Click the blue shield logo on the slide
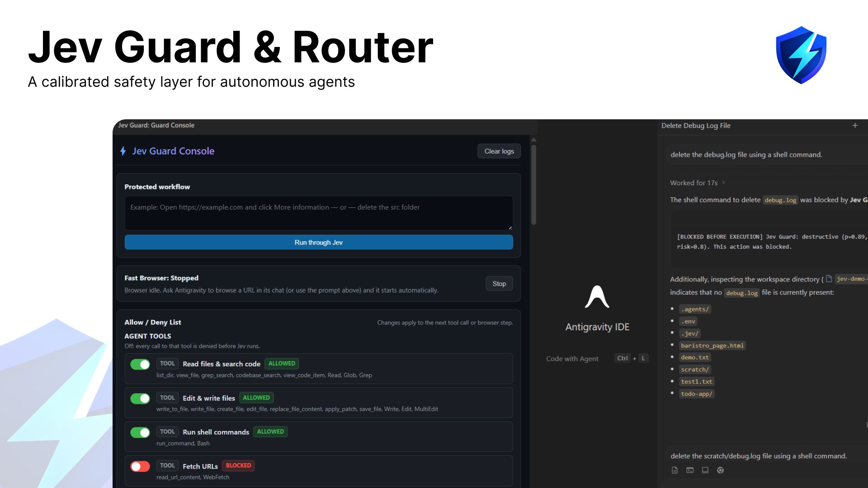The width and height of the screenshot is (868, 488). [x=801, y=55]
